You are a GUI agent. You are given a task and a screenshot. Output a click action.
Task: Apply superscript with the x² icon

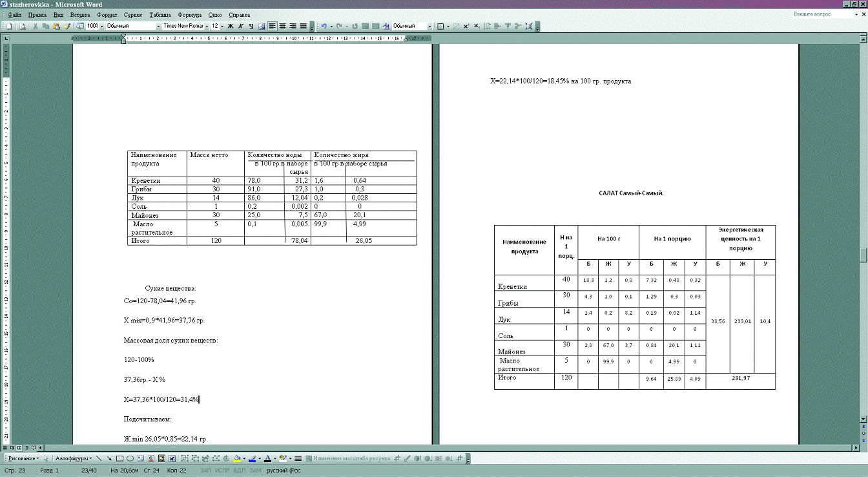coord(467,26)
